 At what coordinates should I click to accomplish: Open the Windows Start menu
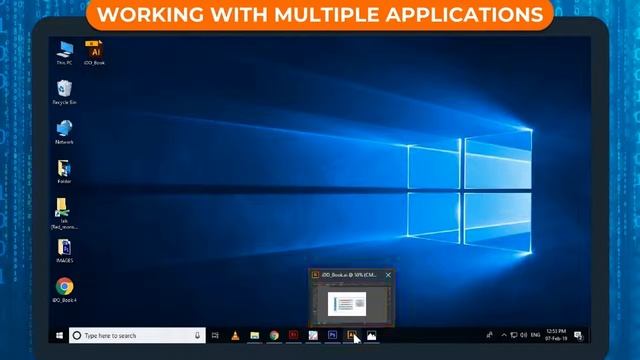pyautogui.click(x=59, y=336)
